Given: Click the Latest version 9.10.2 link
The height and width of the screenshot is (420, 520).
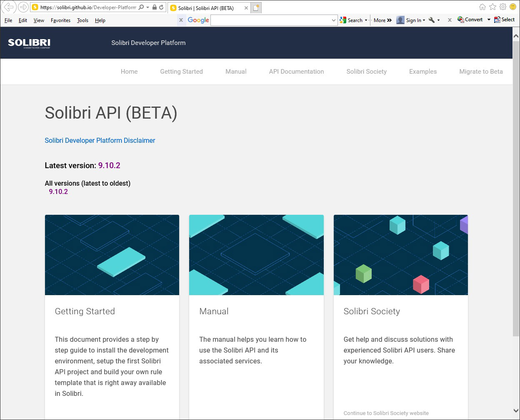Looking at the screenshot, I should [x=109, y=166].
